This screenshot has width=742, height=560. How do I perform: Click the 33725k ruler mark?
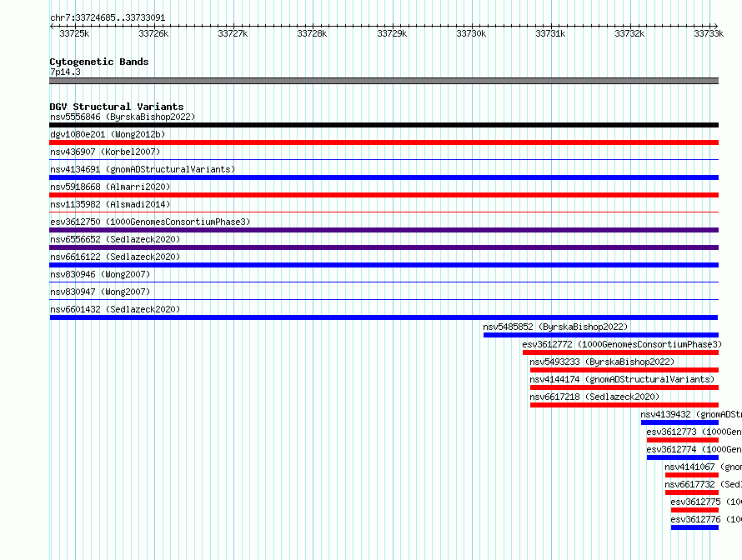(74, 33)
